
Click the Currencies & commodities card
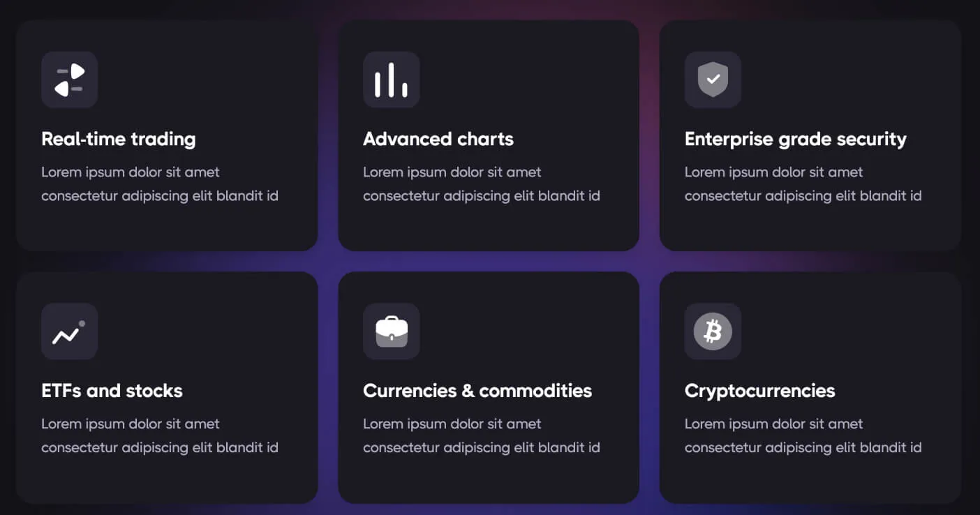488,387
